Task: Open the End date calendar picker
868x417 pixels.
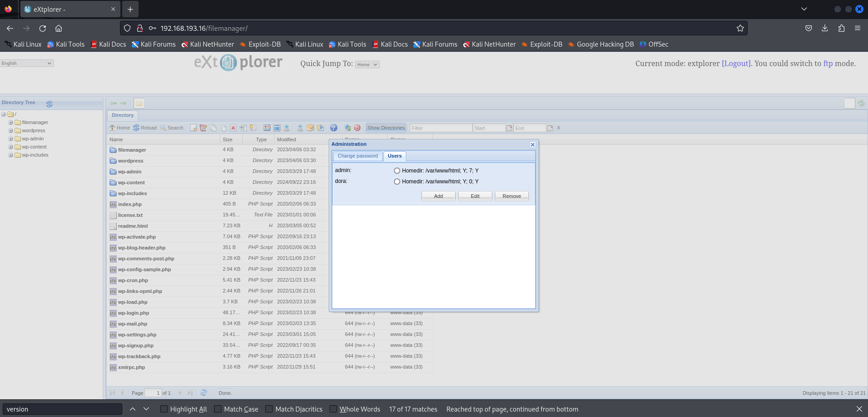Action: tap(550, 128)
